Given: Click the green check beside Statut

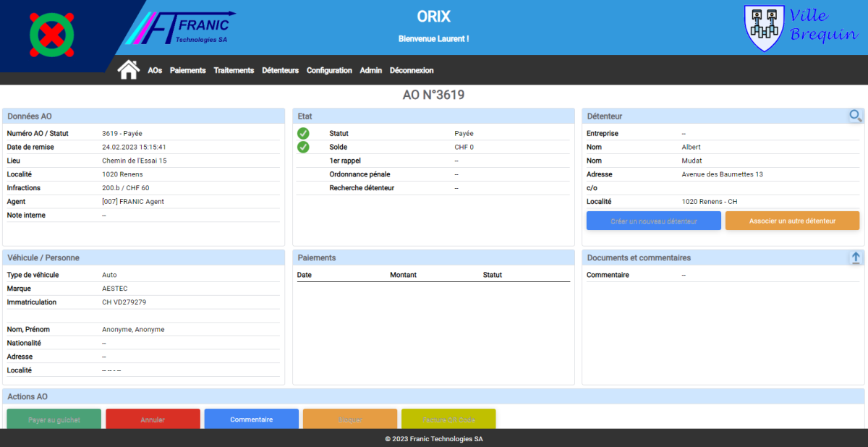Looking at the screenshot, I should point(303,133).
